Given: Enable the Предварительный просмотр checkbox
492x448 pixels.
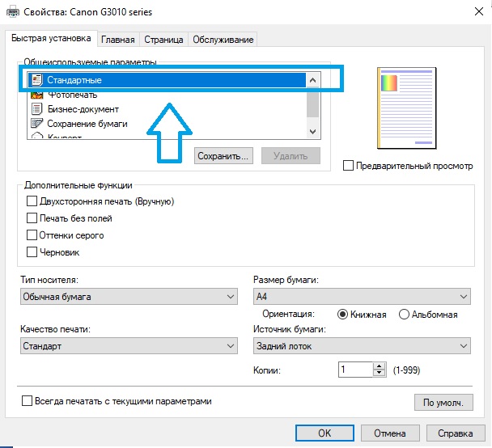Looking at the screenshot, I should 349,166.
